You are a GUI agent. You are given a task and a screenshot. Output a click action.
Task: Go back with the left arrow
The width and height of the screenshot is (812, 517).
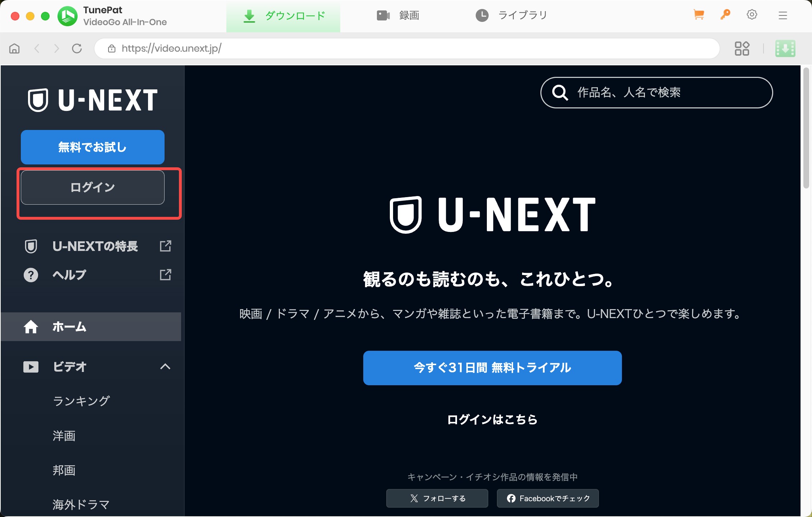click(x=37, y=48)
